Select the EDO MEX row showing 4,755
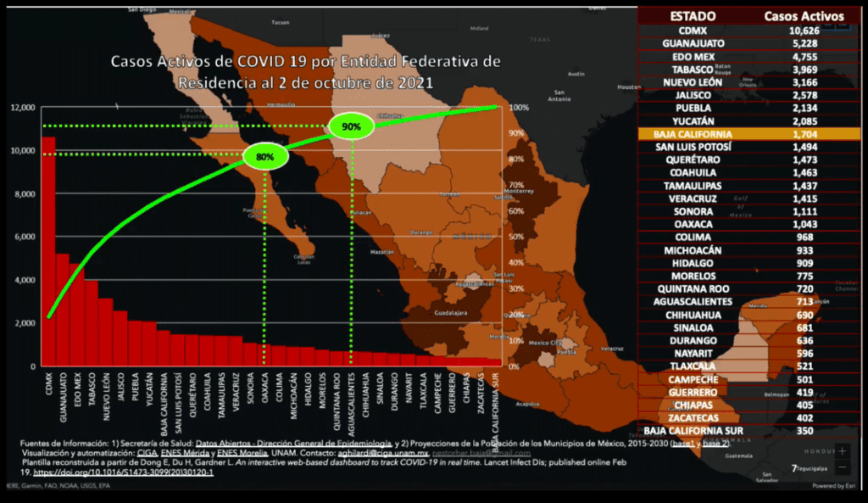Screen dimensions: 868x503 coord(749,57)
